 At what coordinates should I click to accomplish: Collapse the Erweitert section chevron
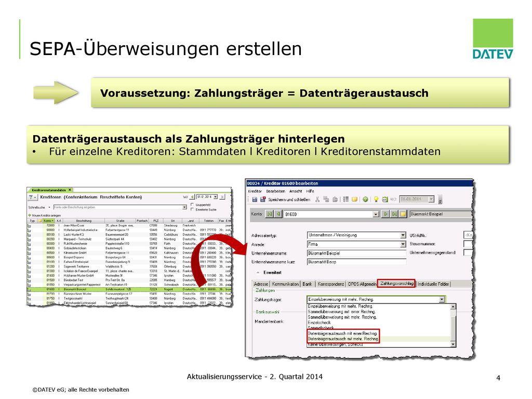point(258,272)
